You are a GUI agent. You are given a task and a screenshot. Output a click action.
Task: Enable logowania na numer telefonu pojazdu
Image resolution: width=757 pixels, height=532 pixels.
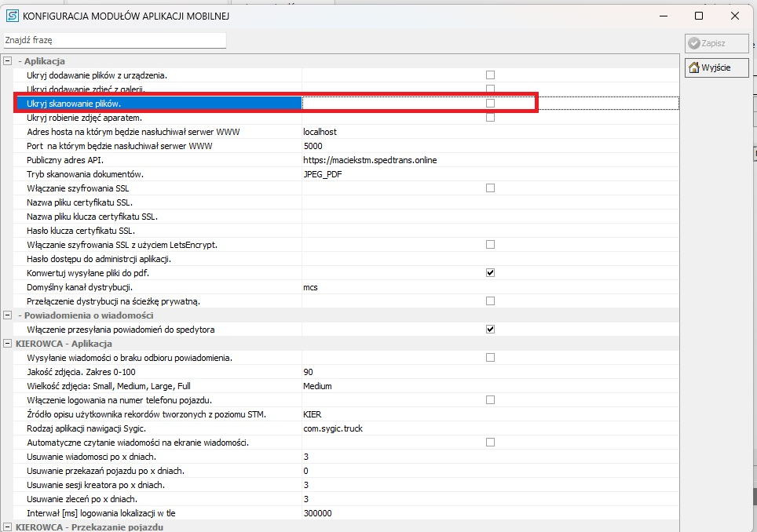pos(491,400)
